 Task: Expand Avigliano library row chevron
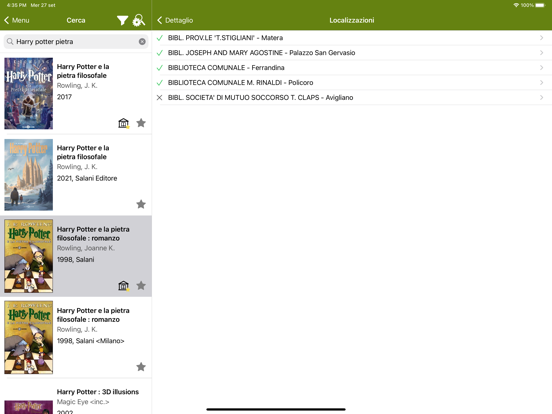[x=541, y=98]
